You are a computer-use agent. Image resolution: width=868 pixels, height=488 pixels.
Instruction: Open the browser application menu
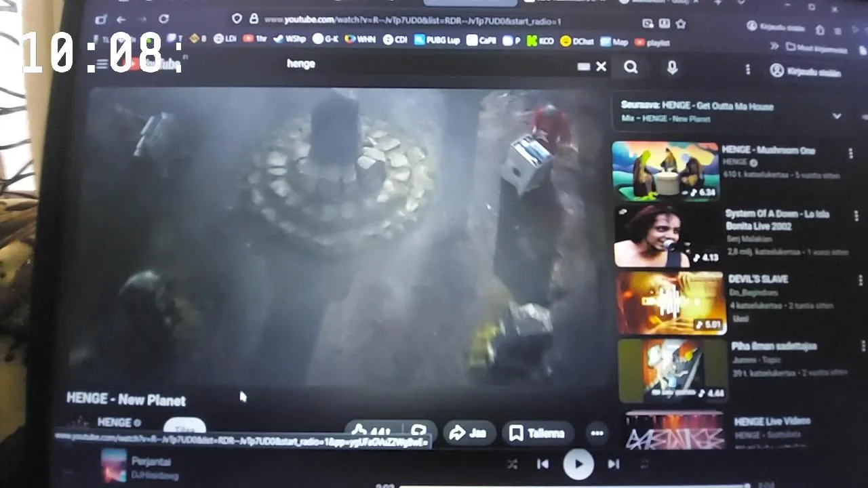[x=837, y=31]
